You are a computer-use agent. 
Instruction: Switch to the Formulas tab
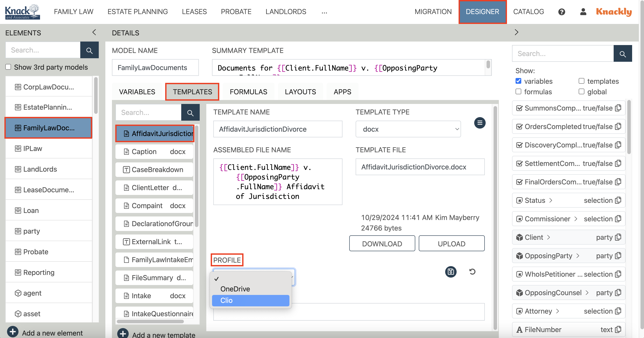tap(248, 92)
